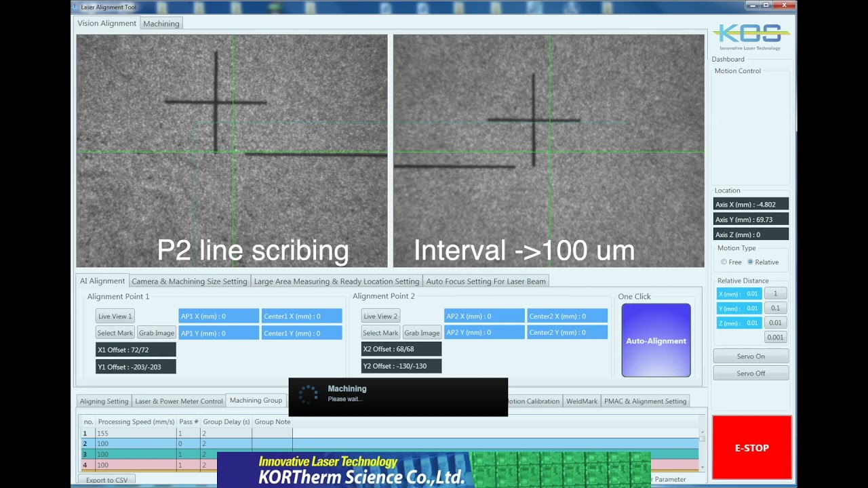Click the Axis Z (mm) location readout
Viewport: 868px width, 488px height.
point(751,234)
